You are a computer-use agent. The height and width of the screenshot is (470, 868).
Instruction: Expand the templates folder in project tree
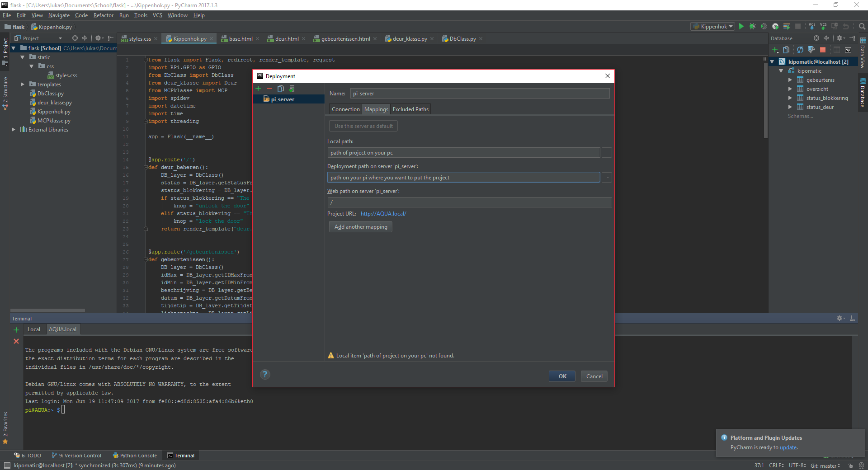(23, 85)
